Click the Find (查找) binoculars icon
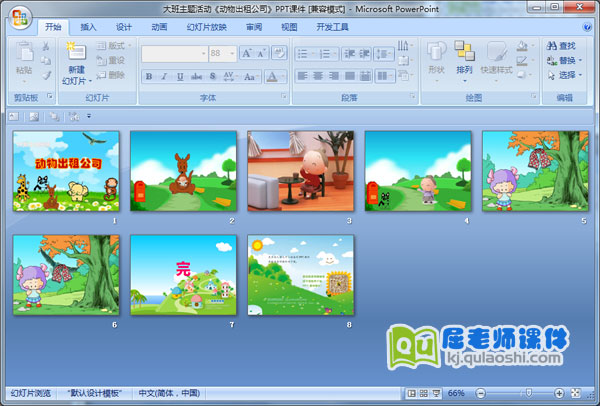The image size is (600, 406). (x=553, y=46)
